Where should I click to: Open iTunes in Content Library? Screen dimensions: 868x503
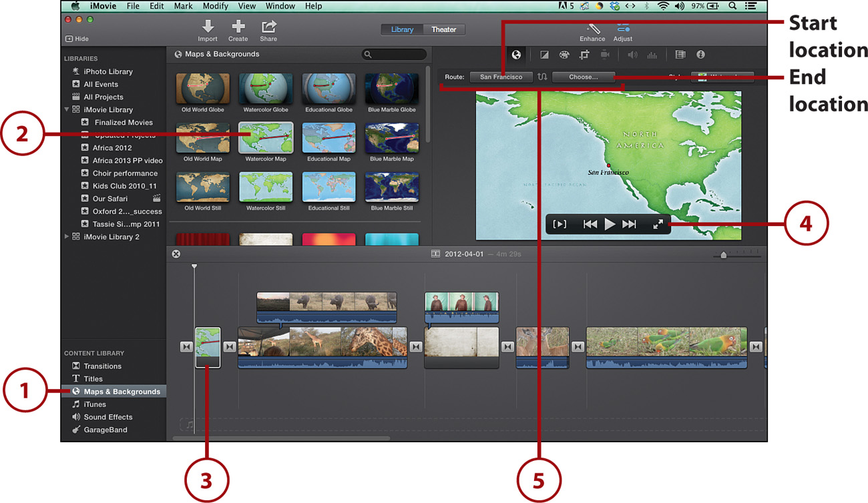pyautogui.click(x=94, y=404)
